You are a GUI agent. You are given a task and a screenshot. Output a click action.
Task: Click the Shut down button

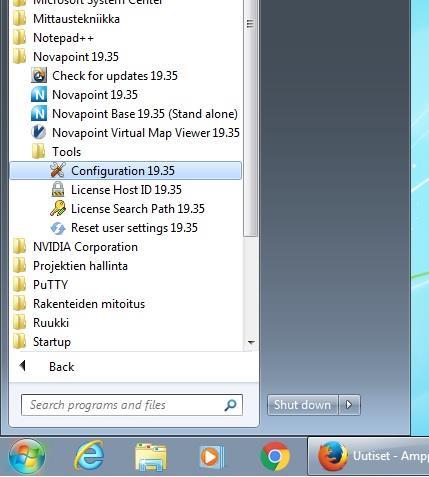click(x=303, y=405)
